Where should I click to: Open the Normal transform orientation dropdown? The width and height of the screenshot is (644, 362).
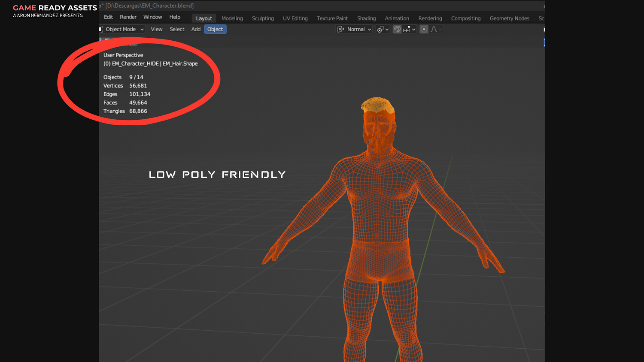[354, 29]
